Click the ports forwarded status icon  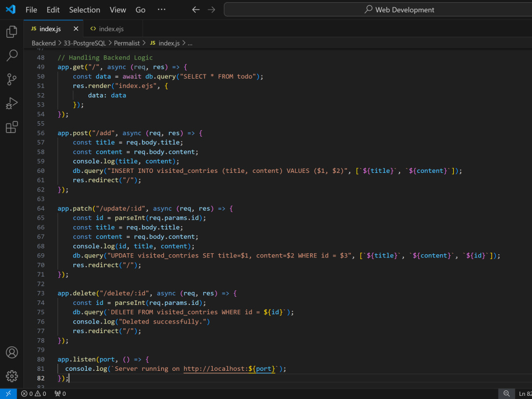(60, 394)
